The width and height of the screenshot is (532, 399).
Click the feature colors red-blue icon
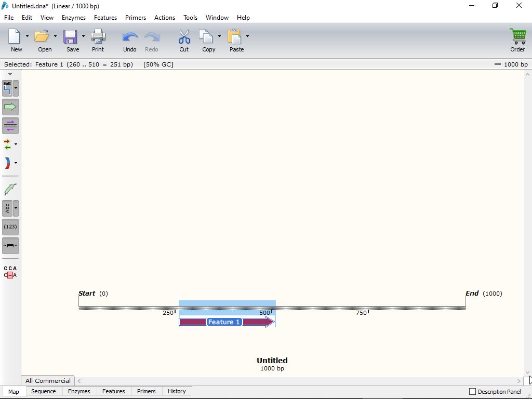(7, 163)
